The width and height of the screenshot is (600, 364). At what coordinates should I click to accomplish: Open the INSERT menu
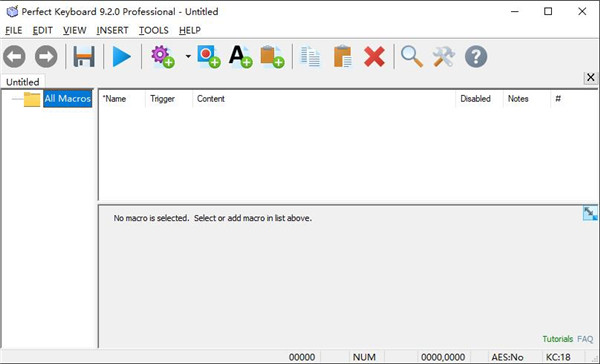pyautogui.click(x=112, y=30)
